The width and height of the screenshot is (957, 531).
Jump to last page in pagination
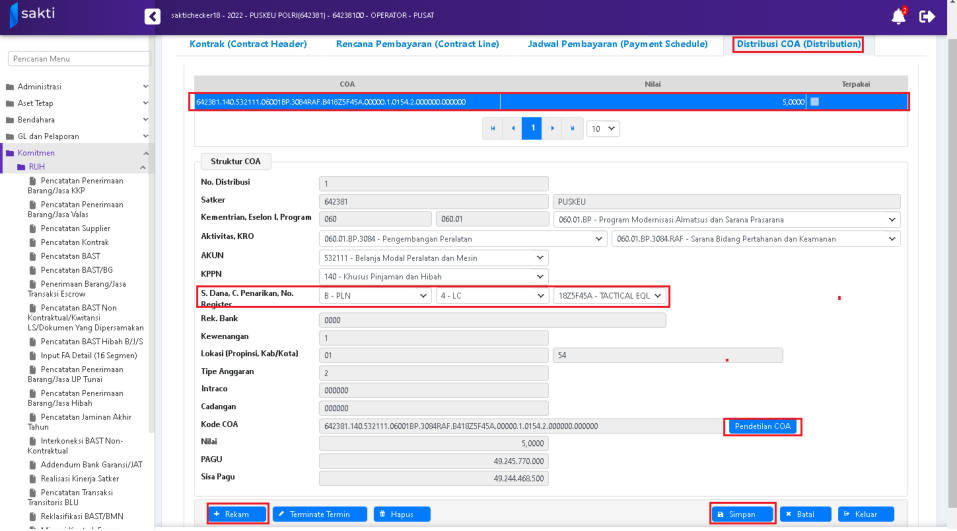(x=572, y=128)
